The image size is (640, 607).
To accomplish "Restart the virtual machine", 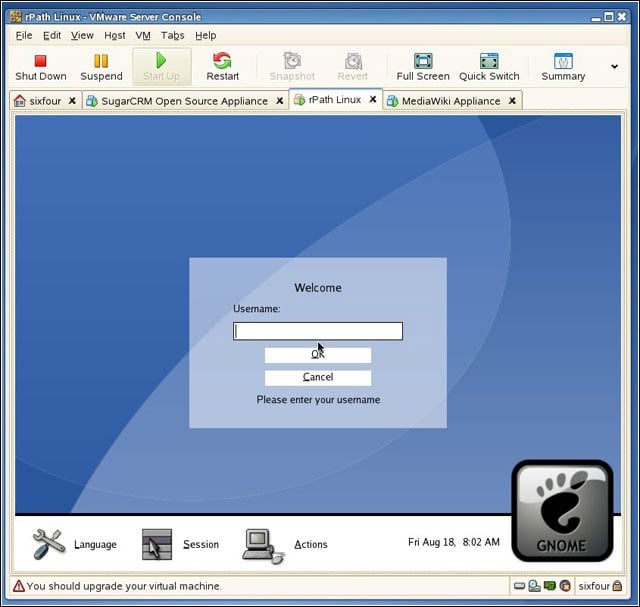I will 222,67.
